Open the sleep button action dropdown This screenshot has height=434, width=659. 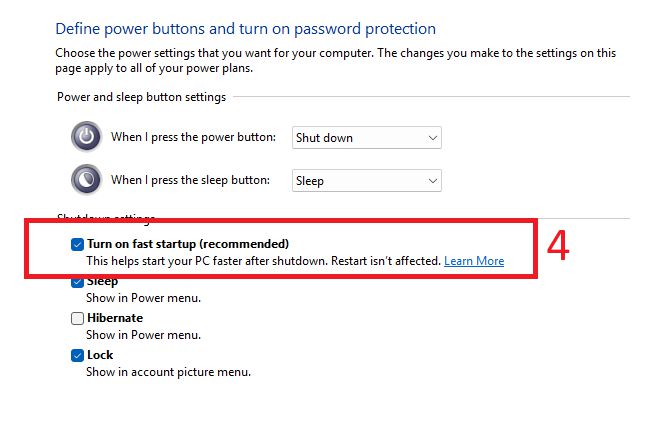366,181
